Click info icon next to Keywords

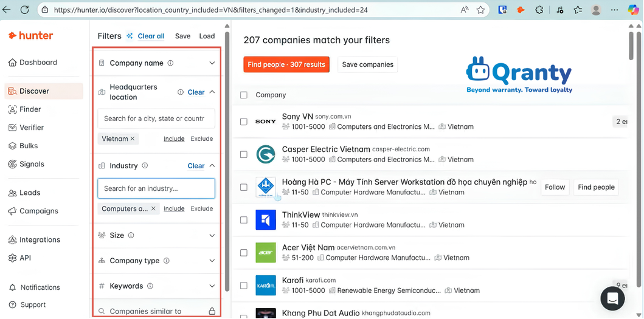point(150,286)
